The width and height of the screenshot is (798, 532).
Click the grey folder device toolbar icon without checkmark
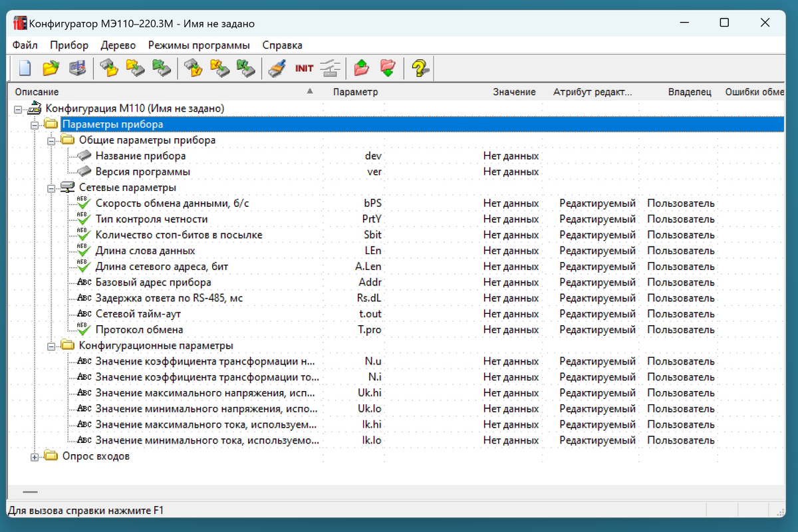click(x=108, y=68)
